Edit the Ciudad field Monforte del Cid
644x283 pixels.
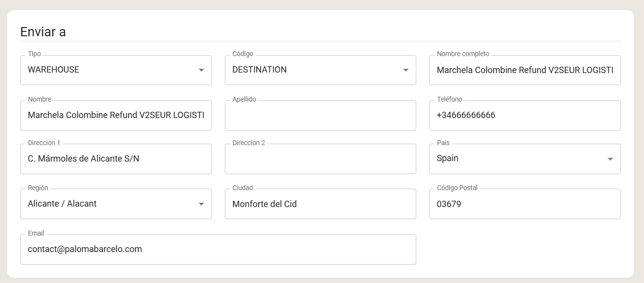pos(321,204)
